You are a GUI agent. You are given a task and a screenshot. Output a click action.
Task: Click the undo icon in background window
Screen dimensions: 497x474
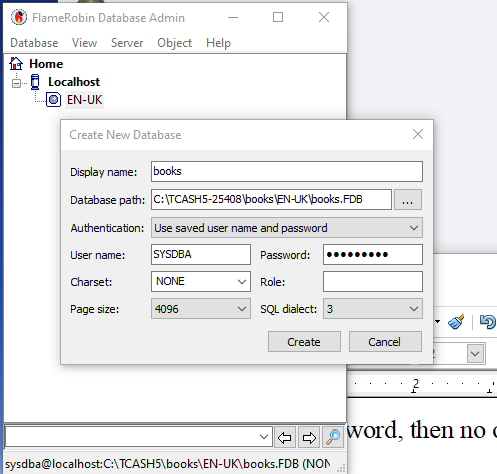point(488,322)
